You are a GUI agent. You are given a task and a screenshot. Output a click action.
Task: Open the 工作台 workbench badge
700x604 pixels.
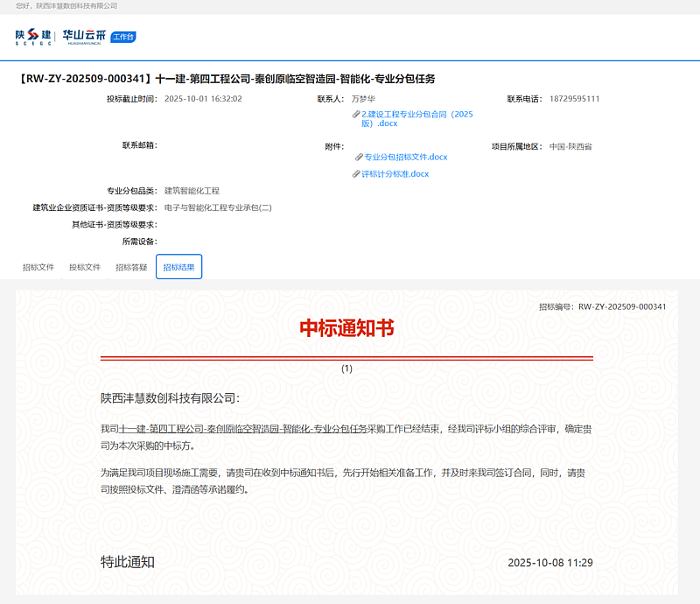123,37
